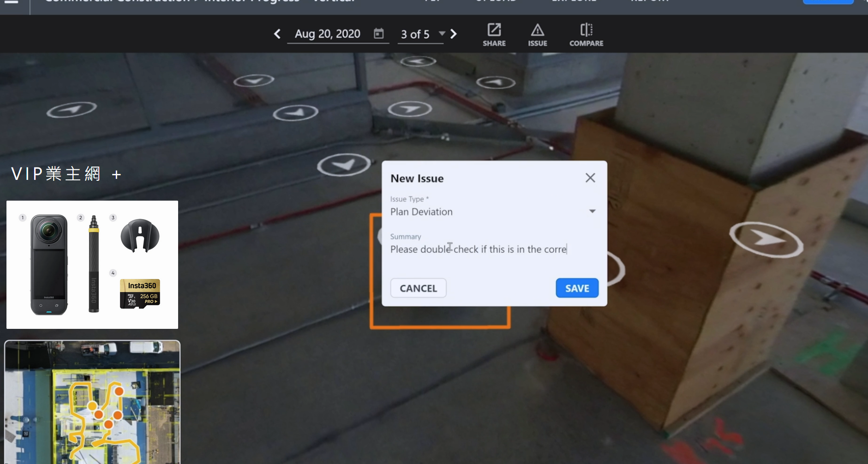Image resolution: width=868 pixels, height=464 pixels.
Task: Jump to navigation arrow on wooden column box
Action: click(766, 239)
